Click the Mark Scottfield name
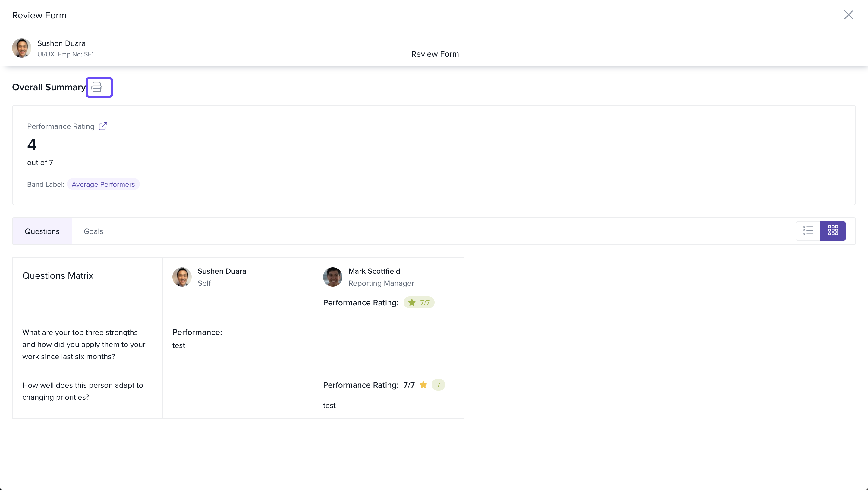This screenshot has width=868, height=490. pos(374,271)
